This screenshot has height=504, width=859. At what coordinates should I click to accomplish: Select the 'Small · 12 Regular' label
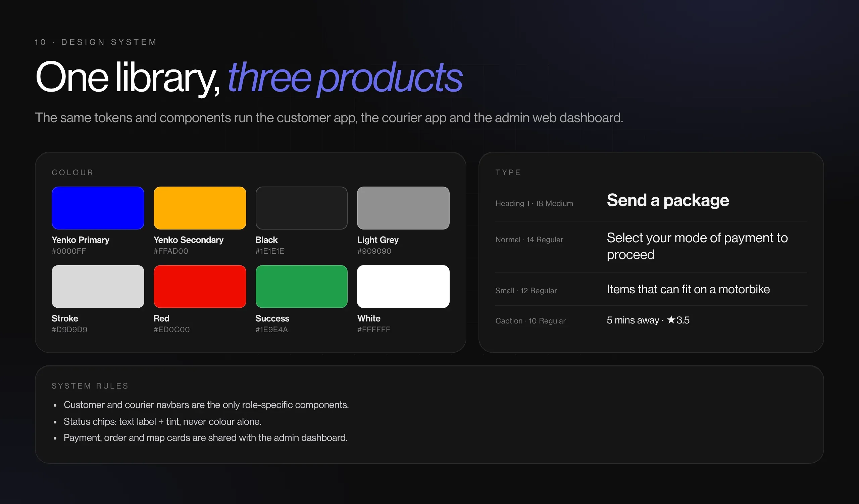526,291
